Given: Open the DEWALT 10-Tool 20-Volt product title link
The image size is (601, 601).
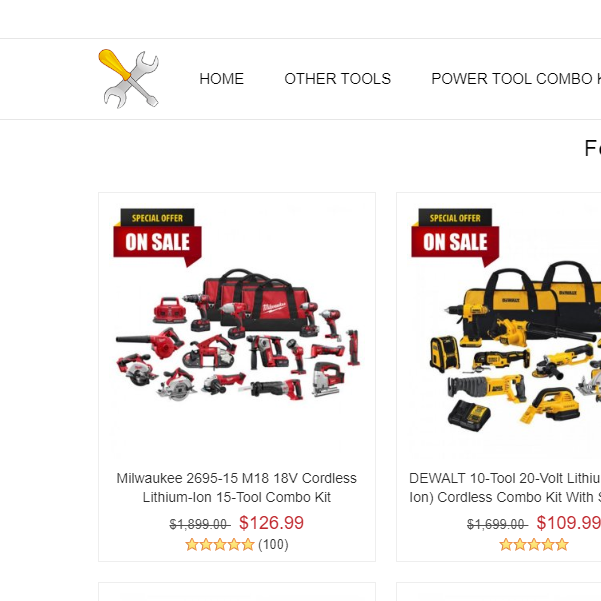Looking at the screenshot, I should [x=505, y=488].
